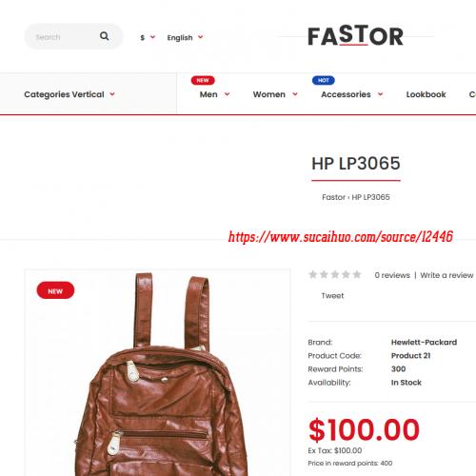Viewport: 476px width, 476px height.
Task: Expand the Categories Vertical menu
Action: (x=69, y=94)
